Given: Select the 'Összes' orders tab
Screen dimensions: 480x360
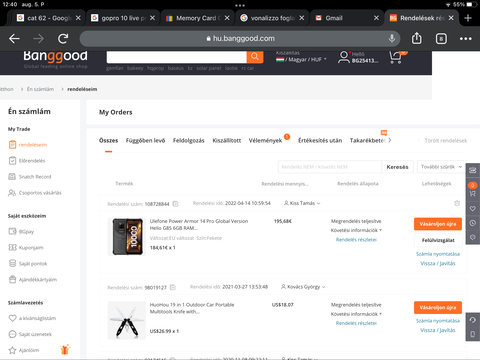Looking at the screenshot, I should point(108,141).
